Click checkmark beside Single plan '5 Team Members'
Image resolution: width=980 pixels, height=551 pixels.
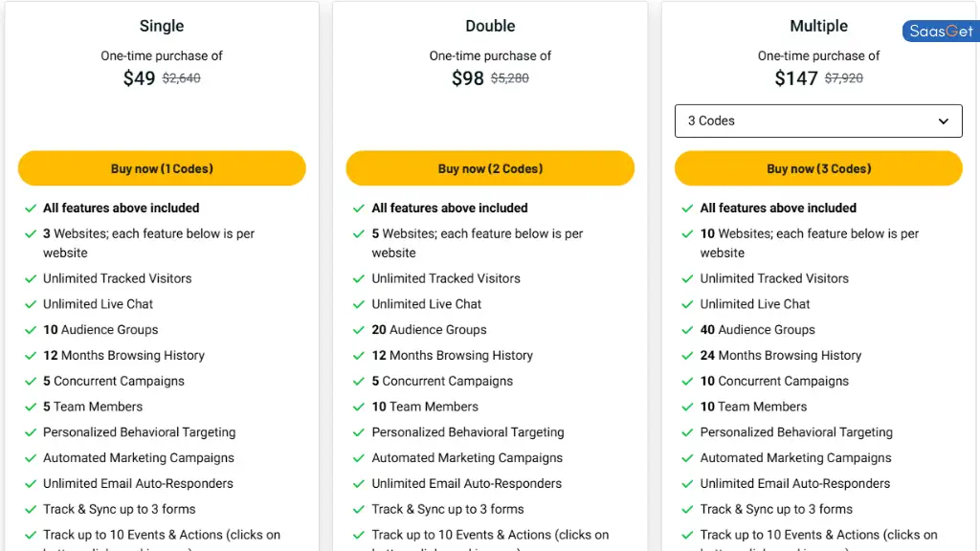(x=31, y=407)
